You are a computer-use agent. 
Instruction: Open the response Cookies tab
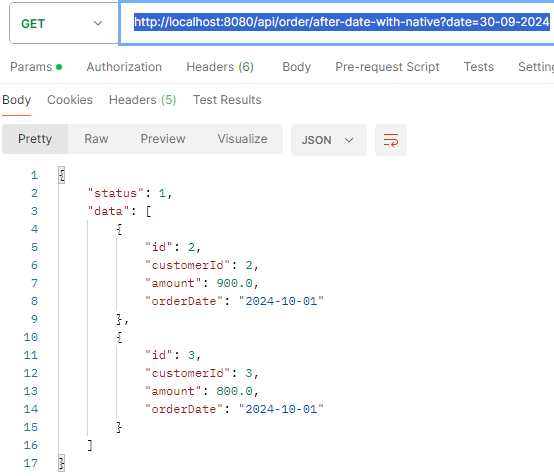click(x=70, y=100)
